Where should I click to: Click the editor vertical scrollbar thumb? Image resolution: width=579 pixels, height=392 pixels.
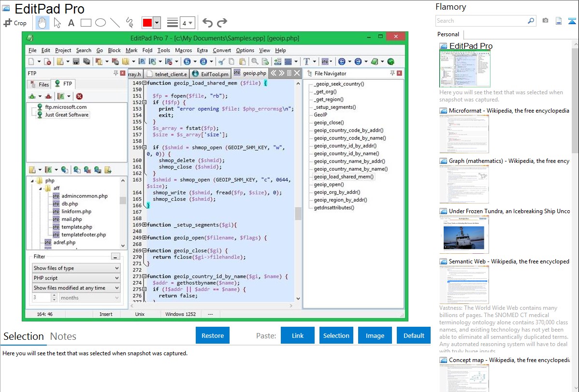298,214
